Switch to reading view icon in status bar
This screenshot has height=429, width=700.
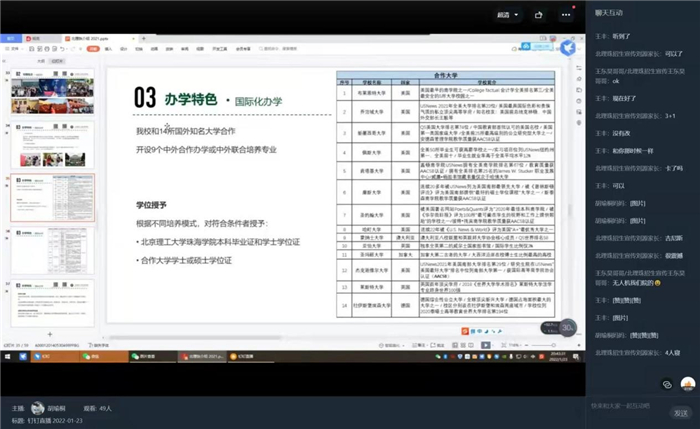tap(471, 345)
